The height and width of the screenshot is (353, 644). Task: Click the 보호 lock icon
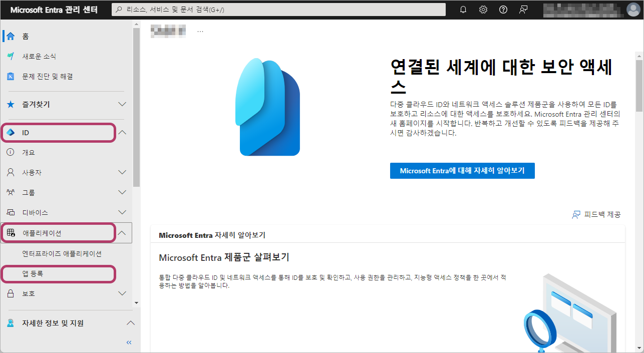point(11,293)
